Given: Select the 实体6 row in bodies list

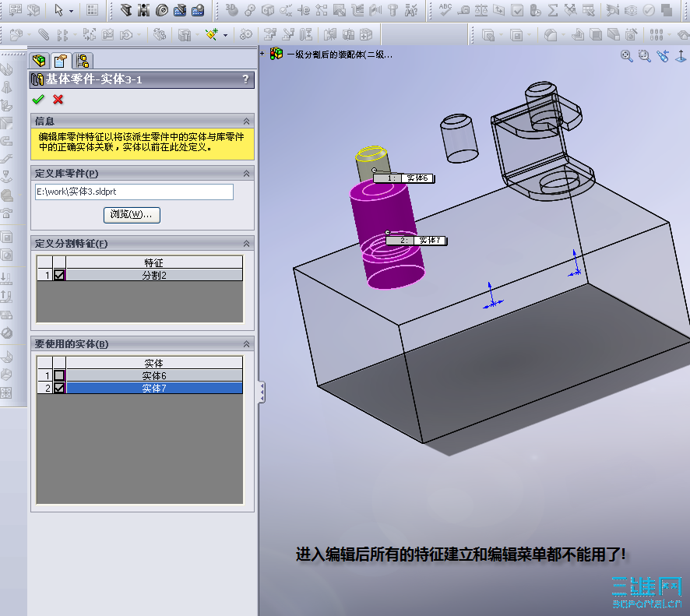Looking at the screenshot, I should coord(154,376).
